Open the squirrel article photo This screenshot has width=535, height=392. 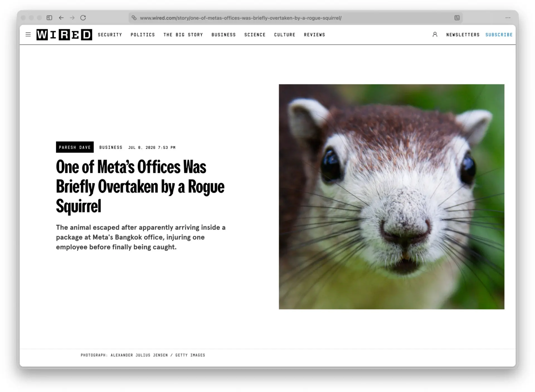391,197
